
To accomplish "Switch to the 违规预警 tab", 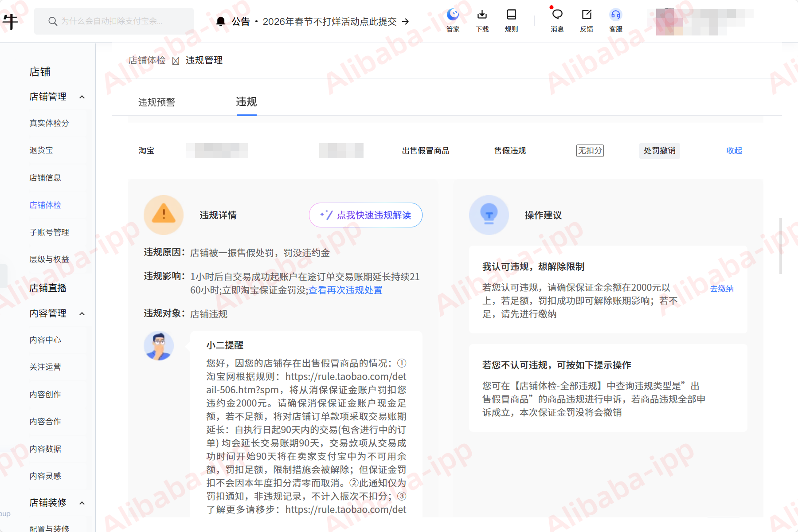I will [156, 102].
